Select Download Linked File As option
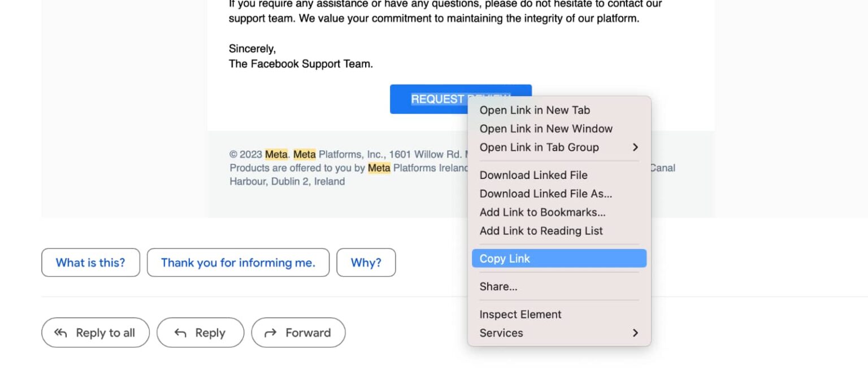 546,194
